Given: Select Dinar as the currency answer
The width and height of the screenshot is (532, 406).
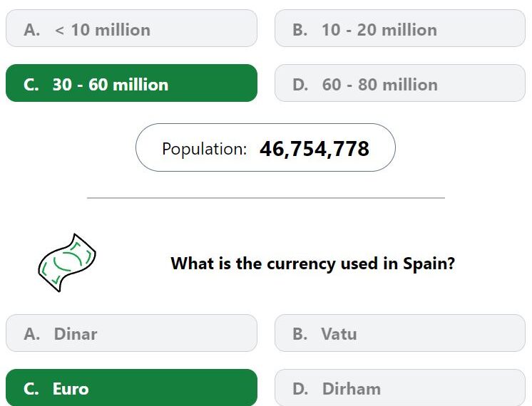Looking at the screenshot, I should pyautogui.click(x=131, y=333).
